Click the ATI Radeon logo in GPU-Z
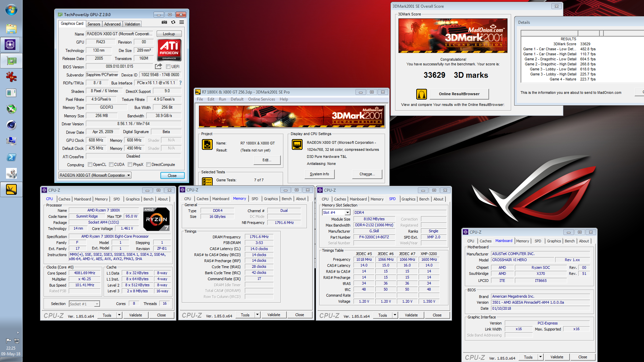Viewport: 644px width, 362px height. click(169, 50)
